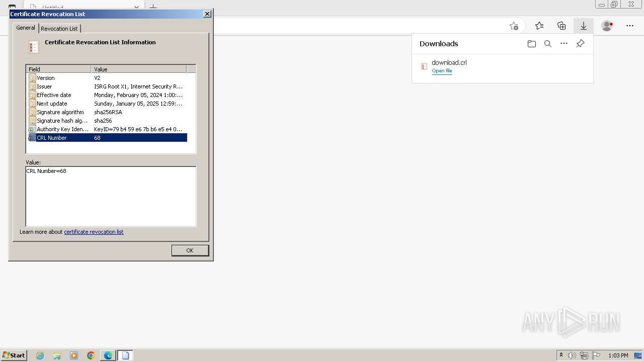Open Edge Collections icon
Screen dimensions: 644x362
[x=561, y=26]
